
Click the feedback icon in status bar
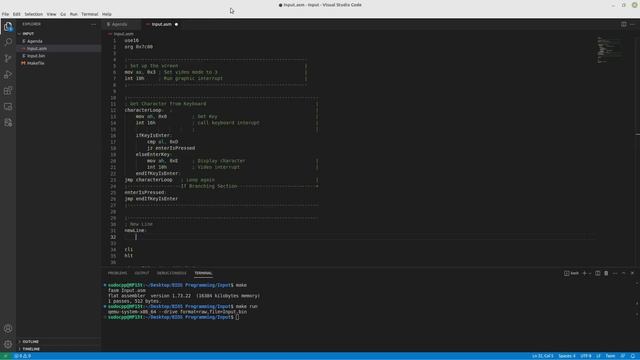[623, 356]
